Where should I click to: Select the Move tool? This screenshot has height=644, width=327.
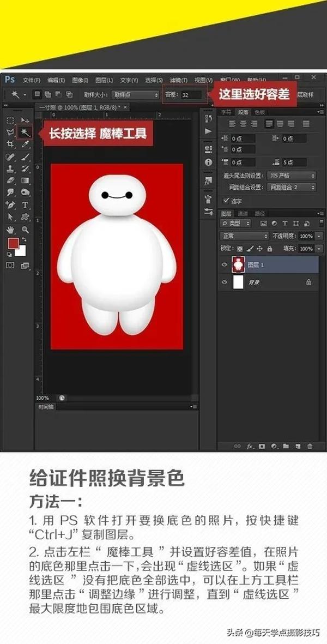click(25, 121)
